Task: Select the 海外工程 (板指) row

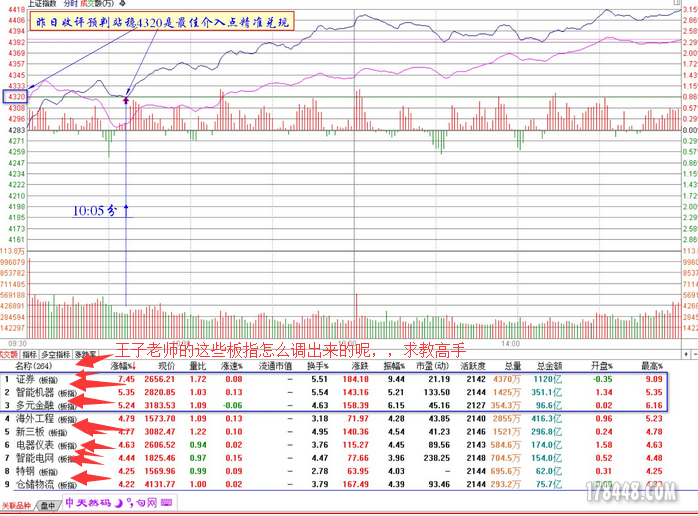Action: pyautogui.click(x=334, y=418)
